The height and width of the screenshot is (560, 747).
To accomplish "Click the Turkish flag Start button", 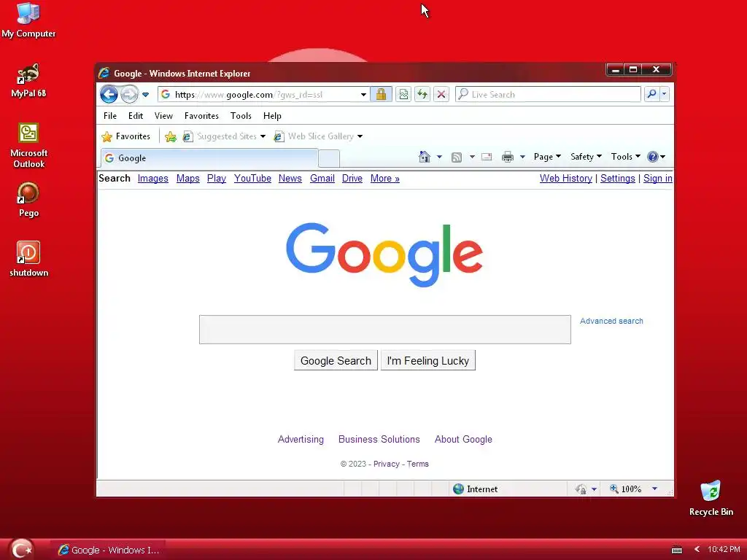I will (21, 550).
